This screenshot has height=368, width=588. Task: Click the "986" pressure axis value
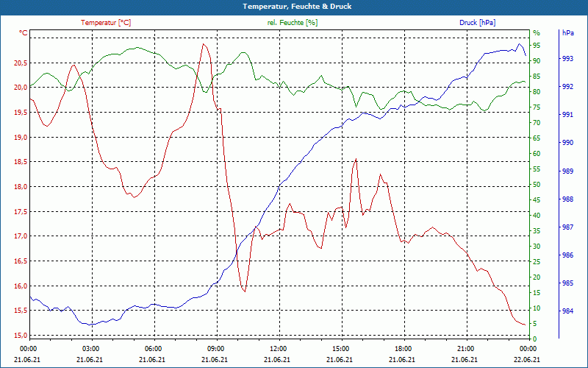click(567, 255)
